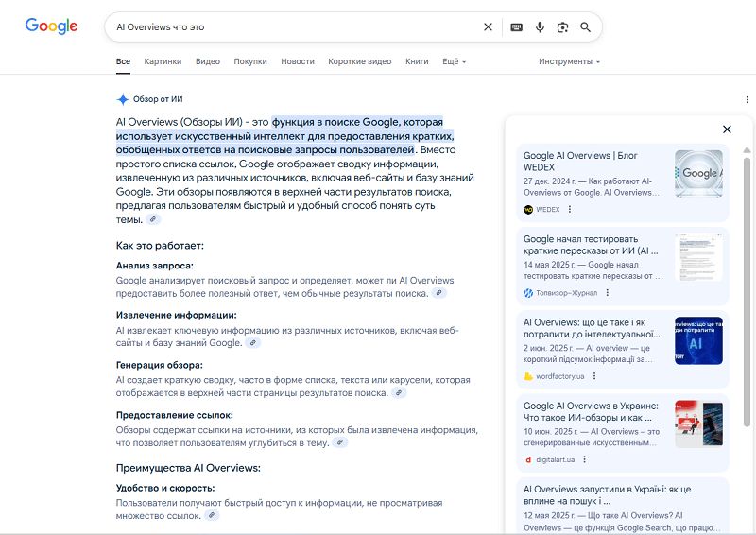Viewport: 756px width, 535px height.
Task: Click the WEDEX favicon
Action: point(528,210)
